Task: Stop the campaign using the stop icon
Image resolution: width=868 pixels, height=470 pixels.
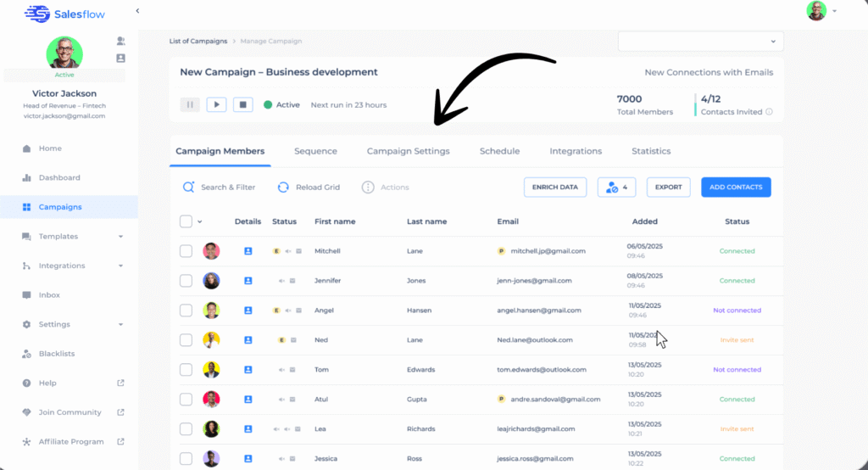Action: click(242, 104)
